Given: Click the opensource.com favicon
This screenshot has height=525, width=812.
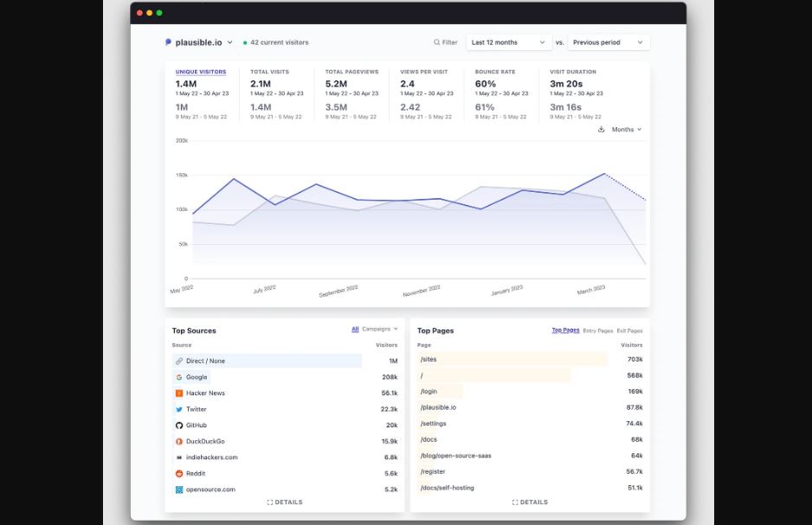Looking at the screenshot, I should pos(179,490).
